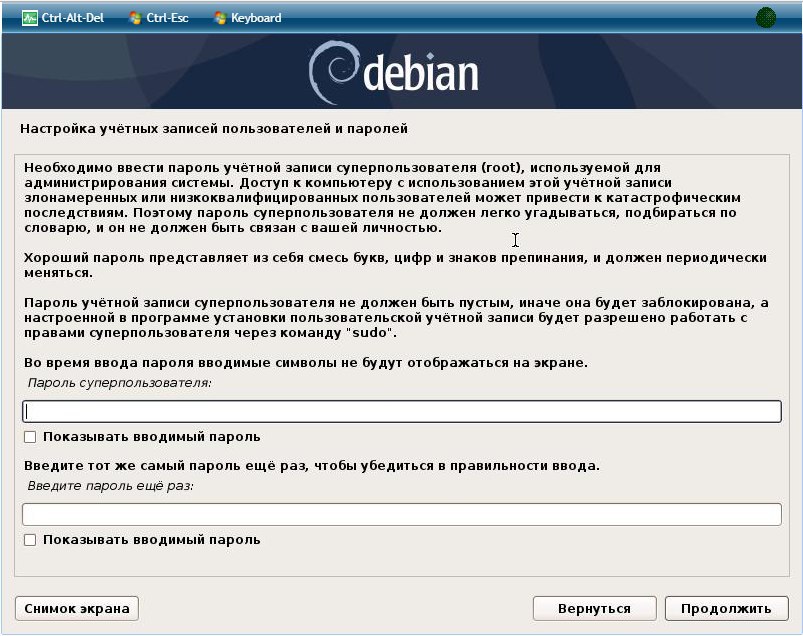This screenshot has height=636, width=803.
Task: Click the Снимок экрана button
Action: 77,608
